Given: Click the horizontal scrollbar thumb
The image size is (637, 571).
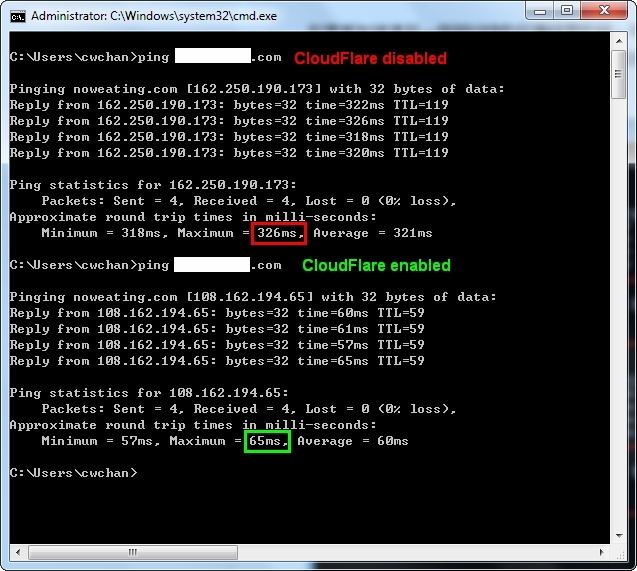Looking at the screenshot, I should [133, 552].
